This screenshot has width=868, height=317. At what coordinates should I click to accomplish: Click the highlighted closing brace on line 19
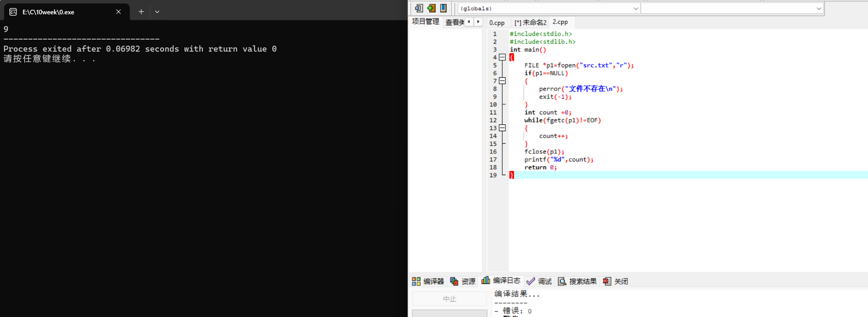coord(511,175)
